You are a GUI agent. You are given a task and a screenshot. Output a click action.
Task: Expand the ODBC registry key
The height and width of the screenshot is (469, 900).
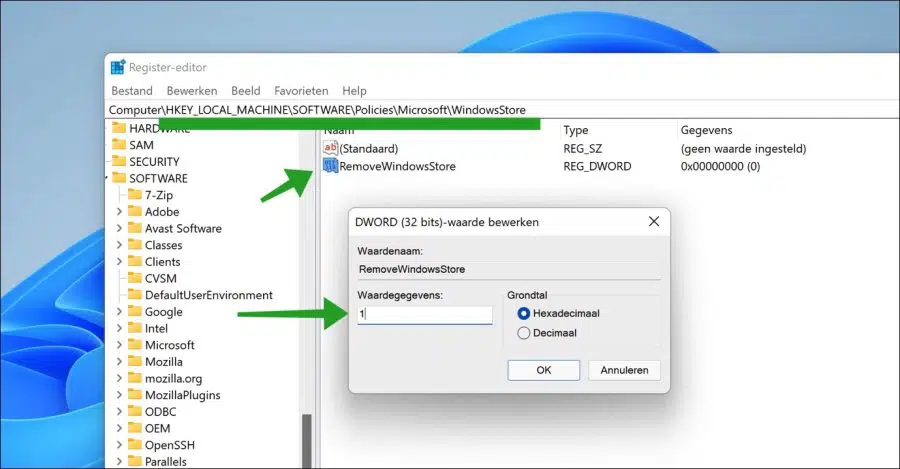(x=119, y=412)
